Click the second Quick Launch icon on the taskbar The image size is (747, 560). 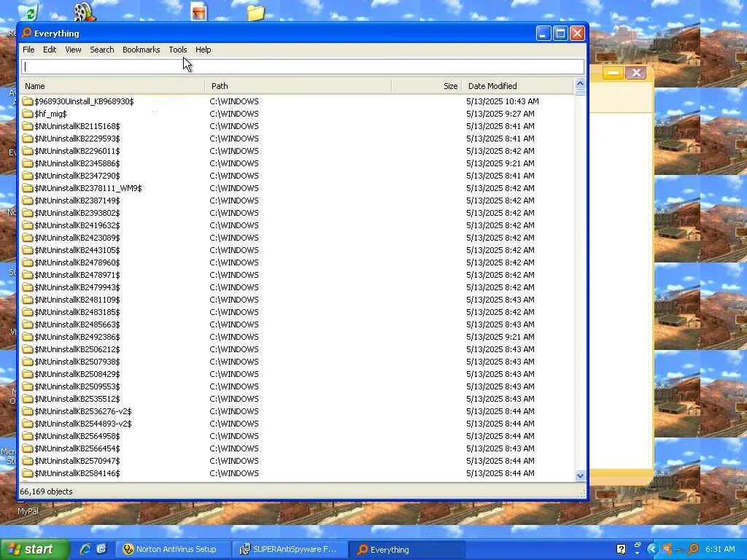pos(101,549)
